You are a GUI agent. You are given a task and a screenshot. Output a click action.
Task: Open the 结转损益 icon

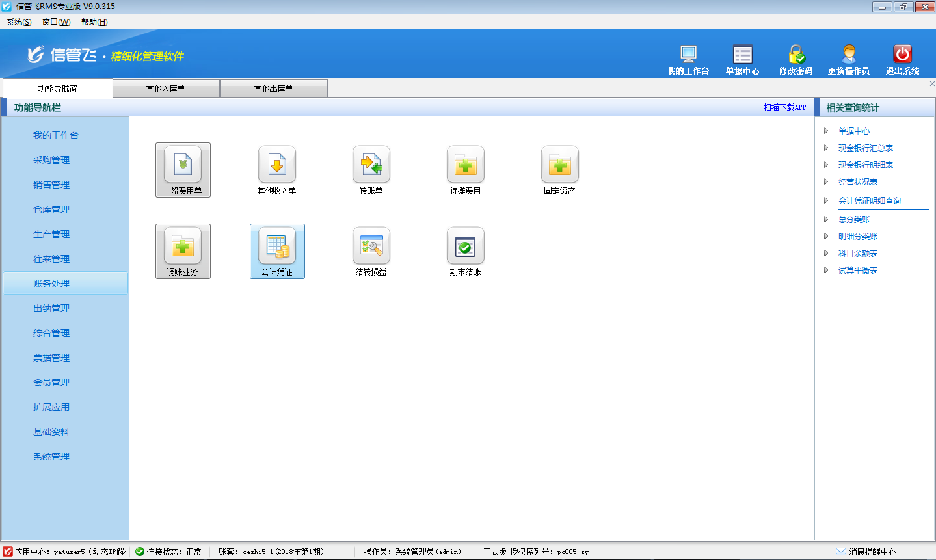[371, 246]
